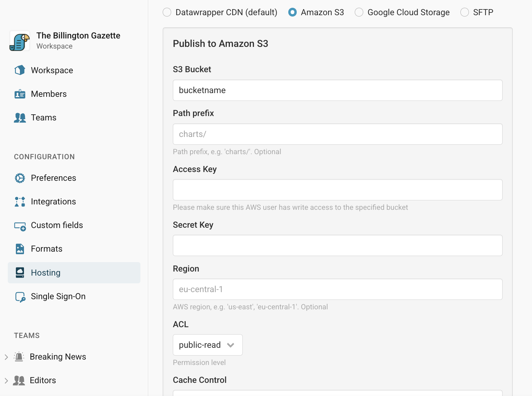Open the Teams section
Image resolution: width=532 pixels, height=396 pixels.
tap(74, 117)
